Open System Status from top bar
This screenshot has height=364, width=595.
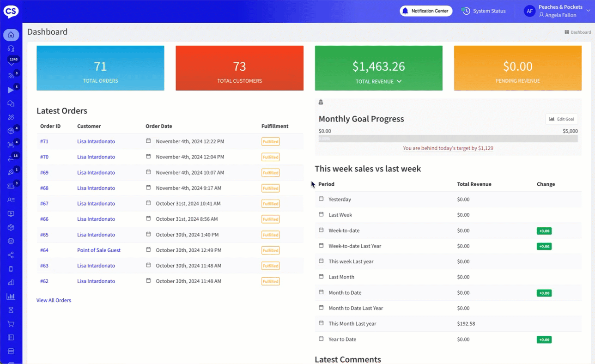(x=484, y=11)
